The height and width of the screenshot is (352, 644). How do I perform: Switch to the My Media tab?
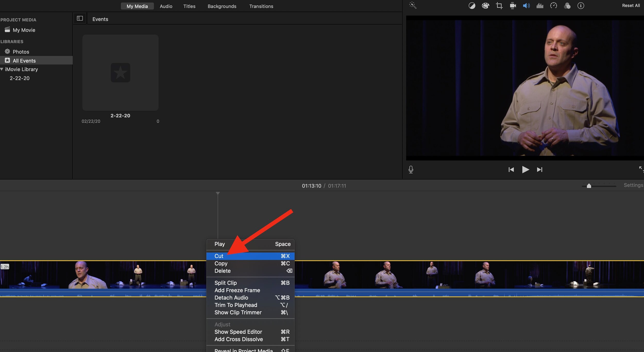[x=137, y=6]
